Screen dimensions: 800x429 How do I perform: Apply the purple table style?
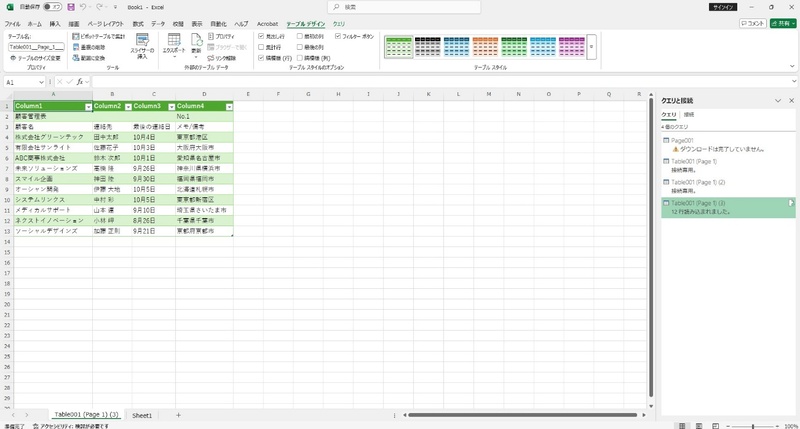pyautogui.click(x=572, y=47)
